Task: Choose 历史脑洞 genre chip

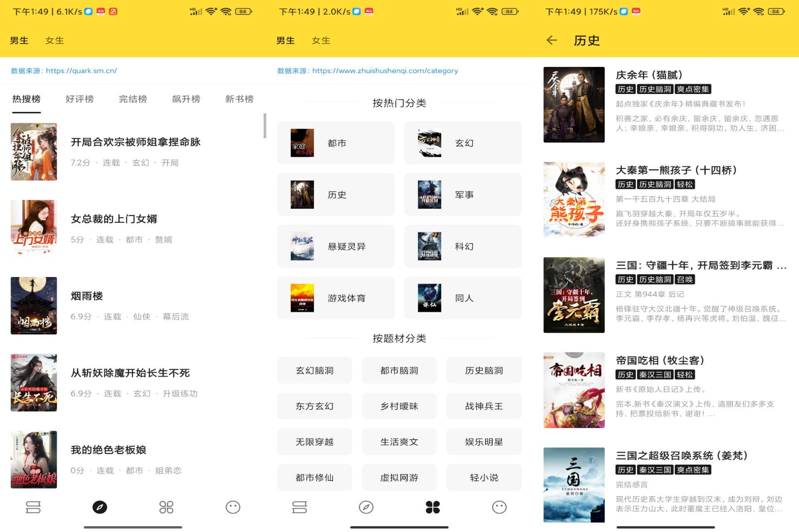Action: [x=484, y=370]
